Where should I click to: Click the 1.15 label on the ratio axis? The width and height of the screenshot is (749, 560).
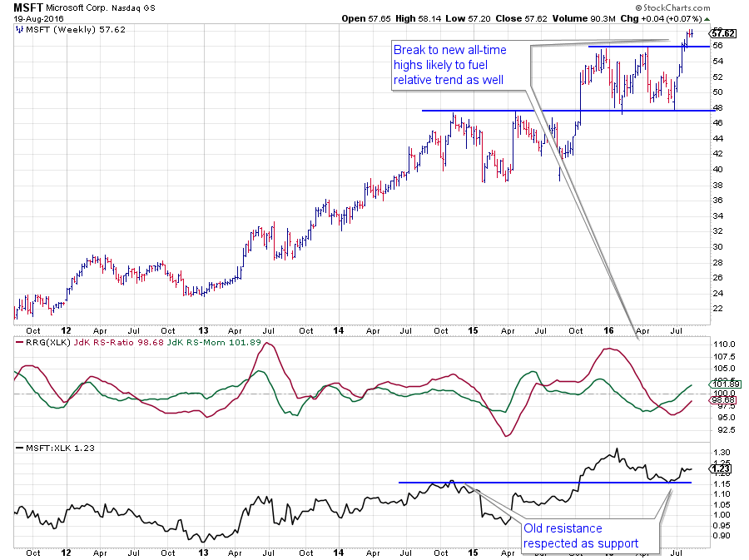722,484
